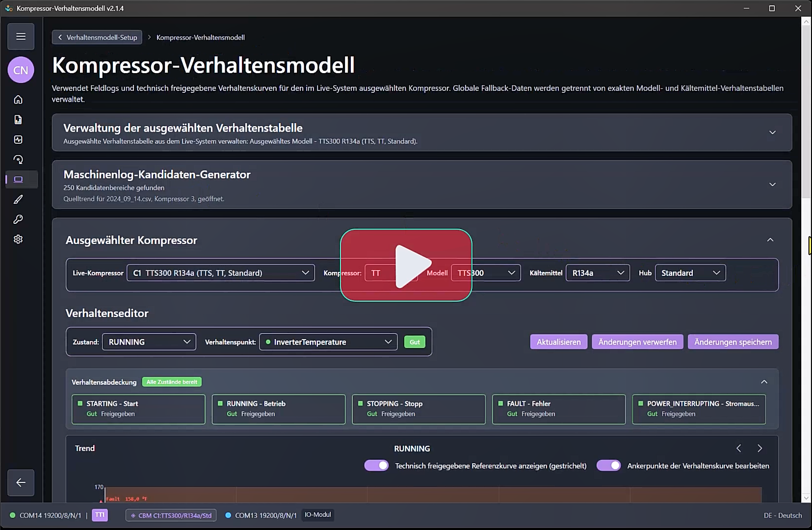Open Hub Standard dropdown
Viewport: 812px width, 530px height.
[690, 273]
